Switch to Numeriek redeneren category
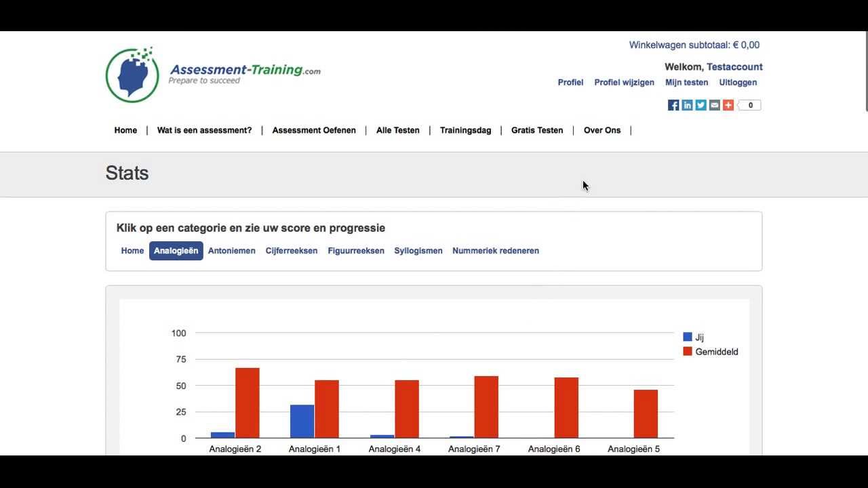868x488 pixels. pos(496,251)
